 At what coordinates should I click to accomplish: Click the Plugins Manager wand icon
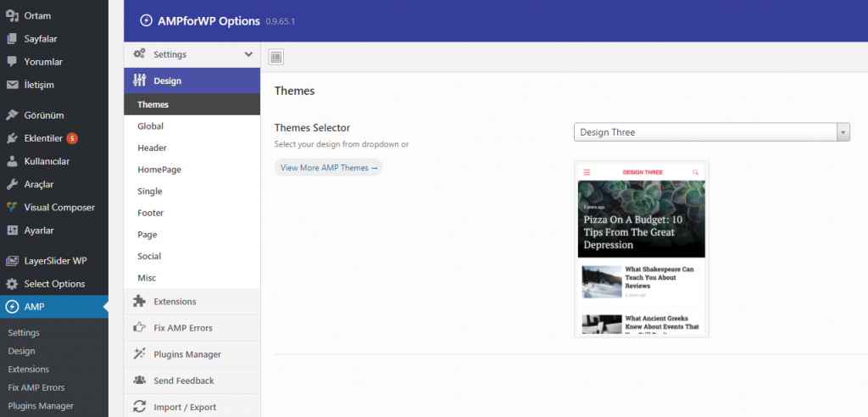click(x=140, y=354)
